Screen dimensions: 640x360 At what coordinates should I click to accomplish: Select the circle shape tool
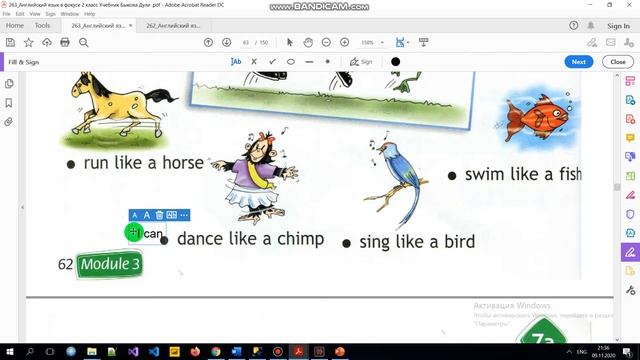[291, 62]
